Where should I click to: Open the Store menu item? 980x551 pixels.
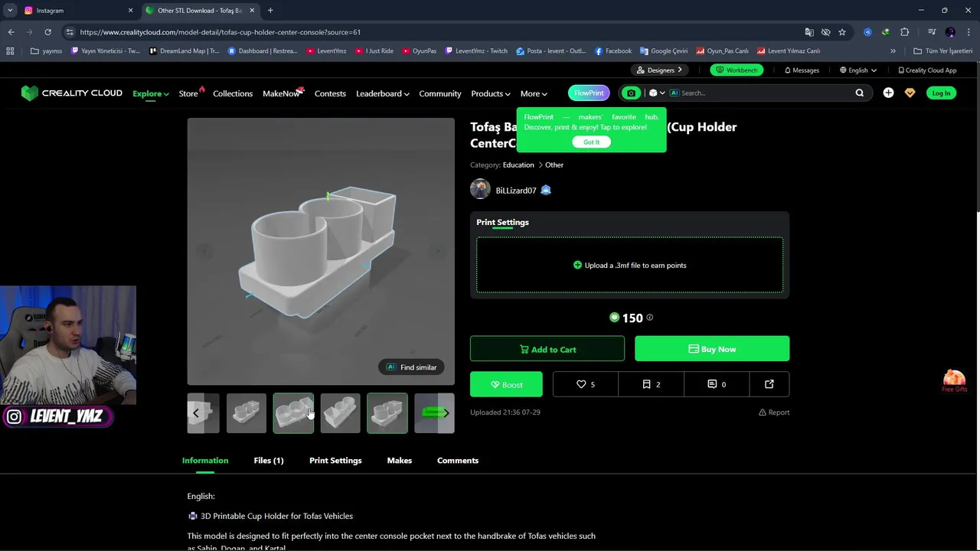pyautogui.click(x=188, y=93)
